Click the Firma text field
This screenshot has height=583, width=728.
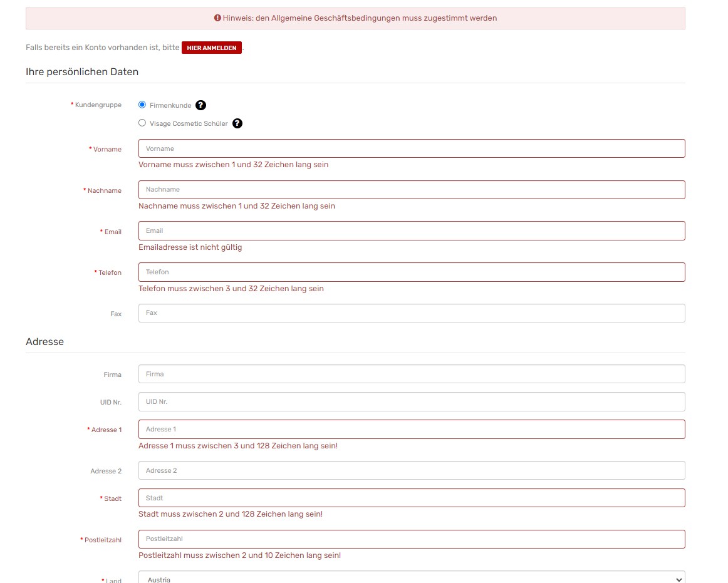click(x=411, y=374)
